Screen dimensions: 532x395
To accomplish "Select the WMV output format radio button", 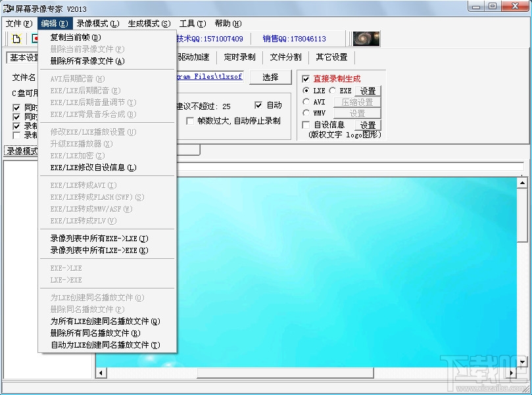I will point(306,113).
